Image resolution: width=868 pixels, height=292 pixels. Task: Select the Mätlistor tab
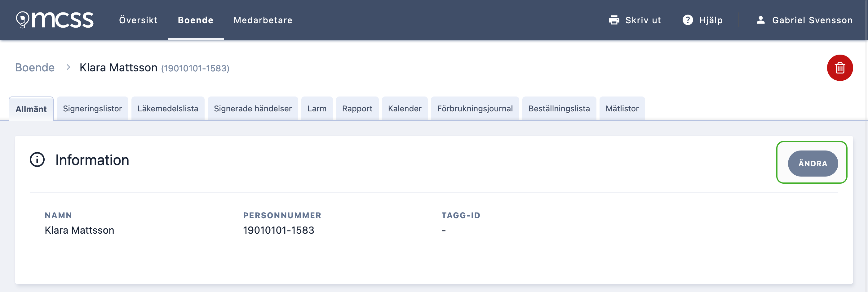622,109
